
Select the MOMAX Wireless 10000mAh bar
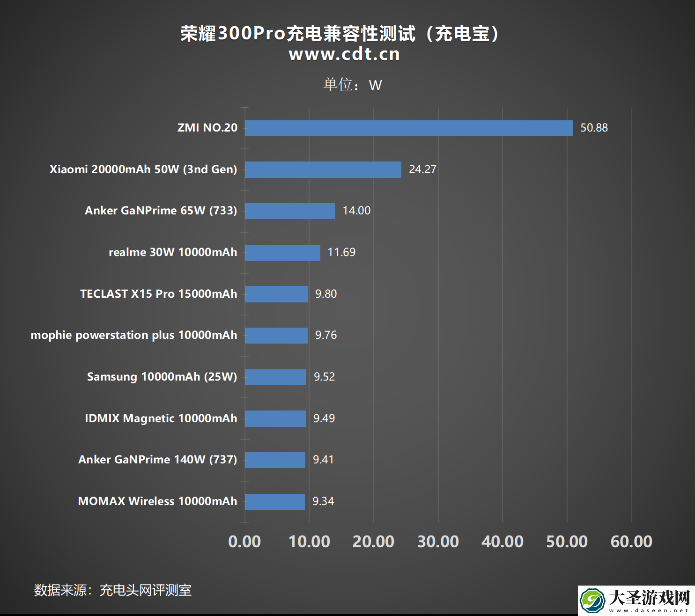pyautogui.click(x=275, y=502)
